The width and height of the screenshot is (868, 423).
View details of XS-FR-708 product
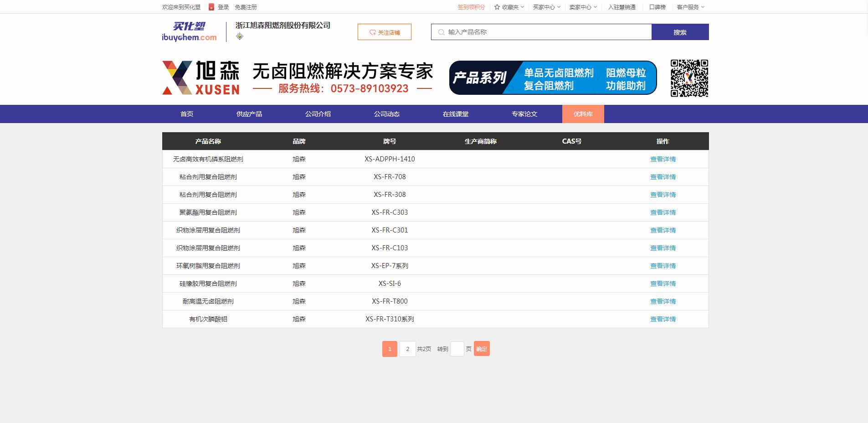click(663, 177)
